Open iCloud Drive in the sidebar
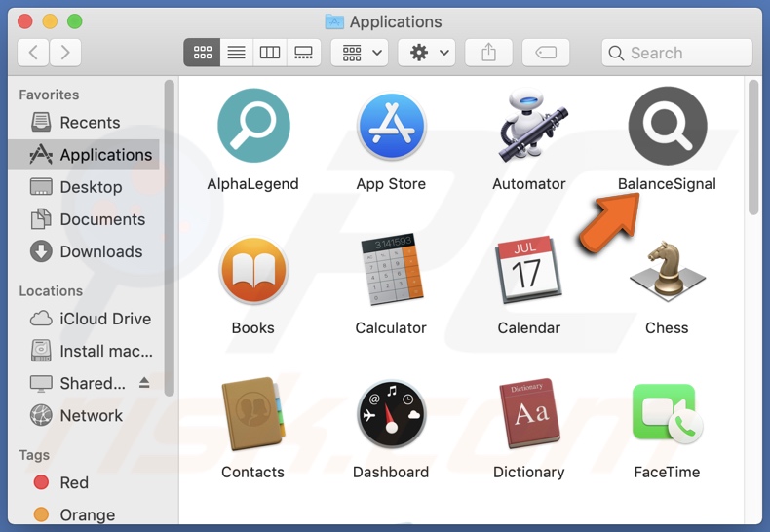Screen dimensions: 770x532 tap(84, 319)
